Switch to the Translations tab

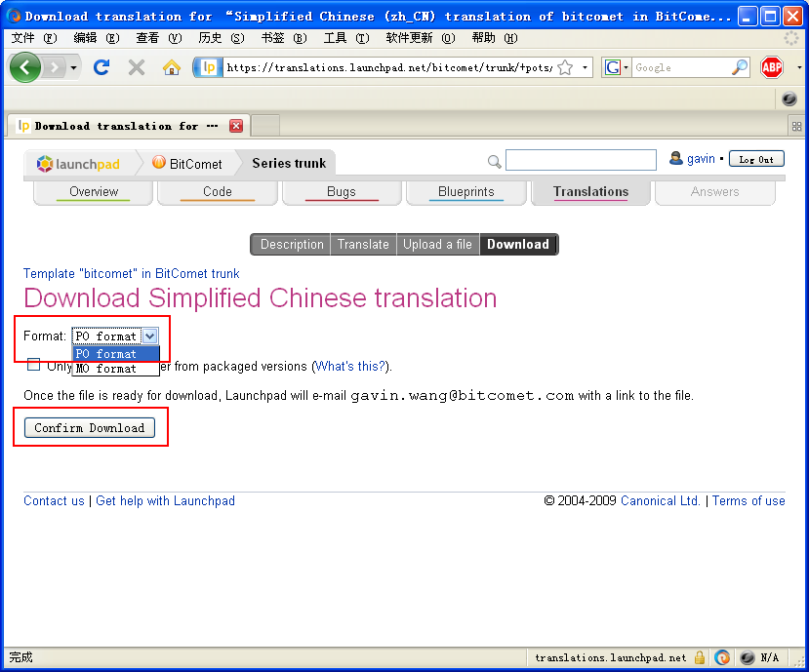click(x=589, y=192)
